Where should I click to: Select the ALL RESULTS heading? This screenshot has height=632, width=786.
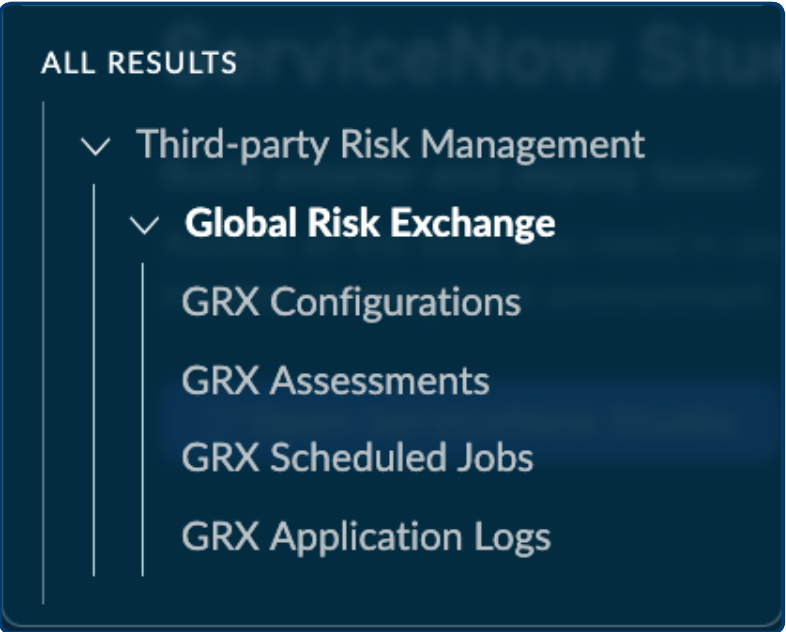click(139, 63)
